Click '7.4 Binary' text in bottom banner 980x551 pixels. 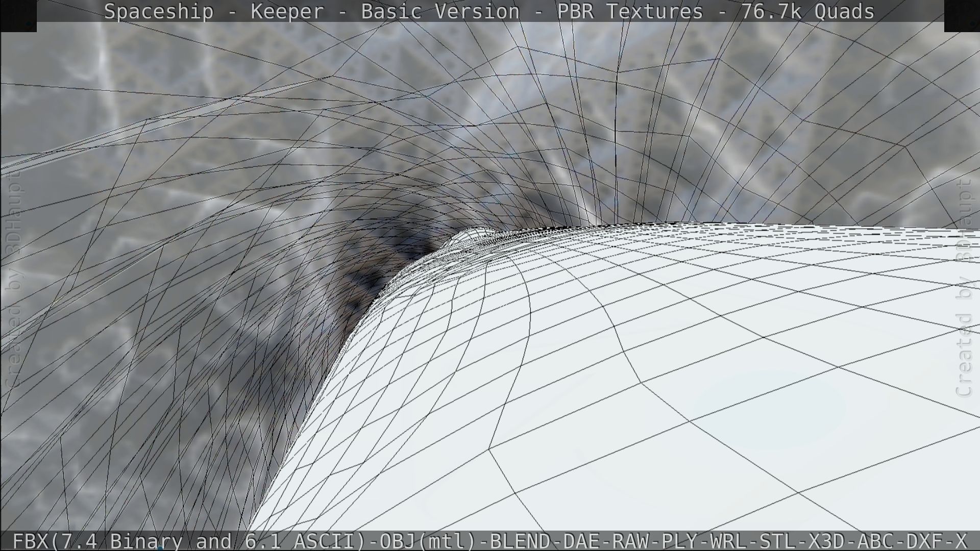click(121, 541)
